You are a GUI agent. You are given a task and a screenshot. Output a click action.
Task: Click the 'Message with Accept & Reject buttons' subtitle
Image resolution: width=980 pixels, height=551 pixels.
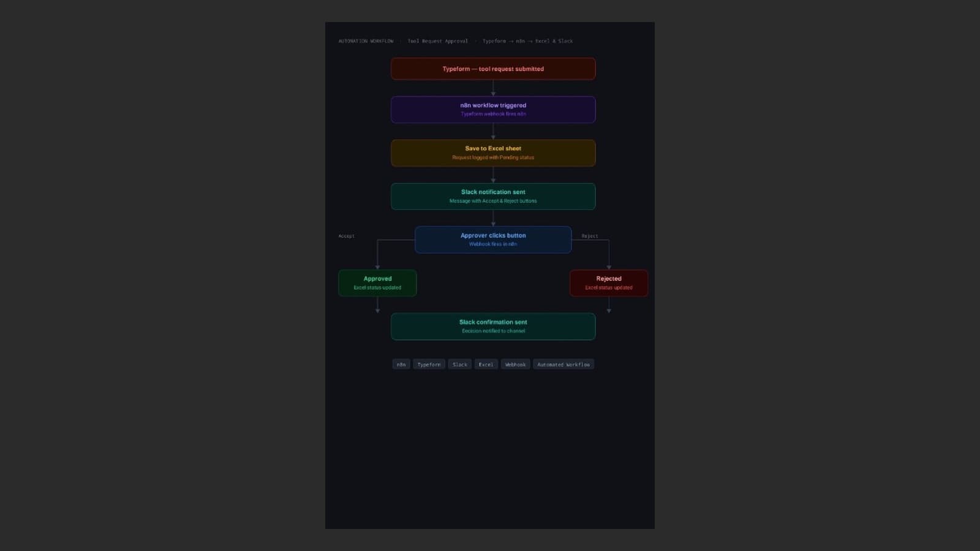[493, 201]
